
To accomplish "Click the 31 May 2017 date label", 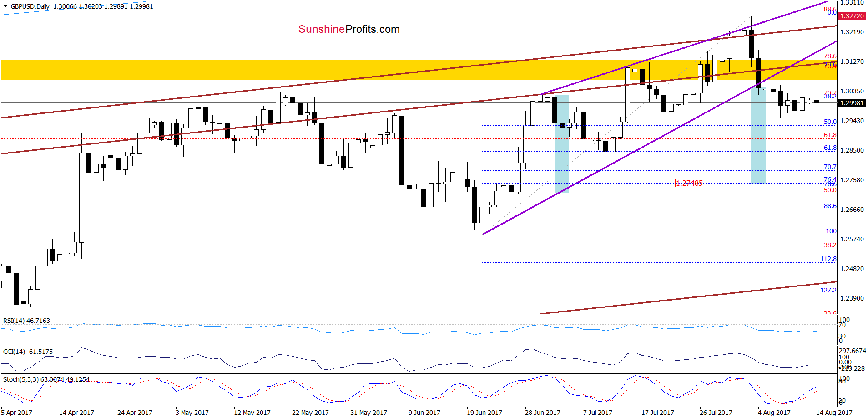I will pos(368,413).
